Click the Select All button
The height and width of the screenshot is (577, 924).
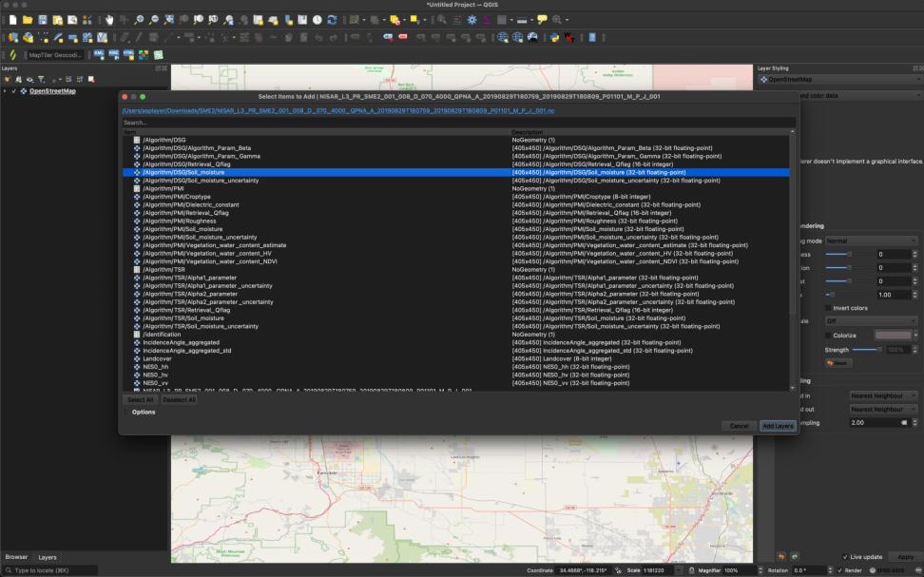pos(141,399)
